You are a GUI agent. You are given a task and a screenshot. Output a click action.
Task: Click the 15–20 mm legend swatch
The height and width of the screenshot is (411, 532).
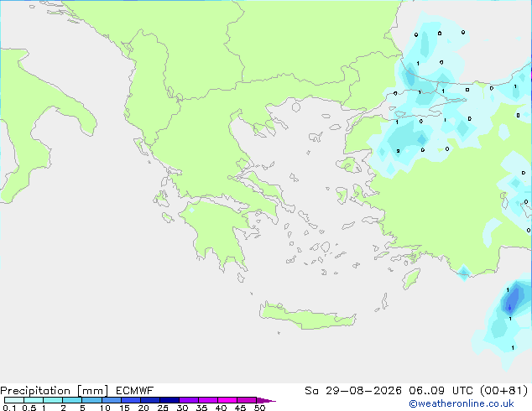[130, 400]
